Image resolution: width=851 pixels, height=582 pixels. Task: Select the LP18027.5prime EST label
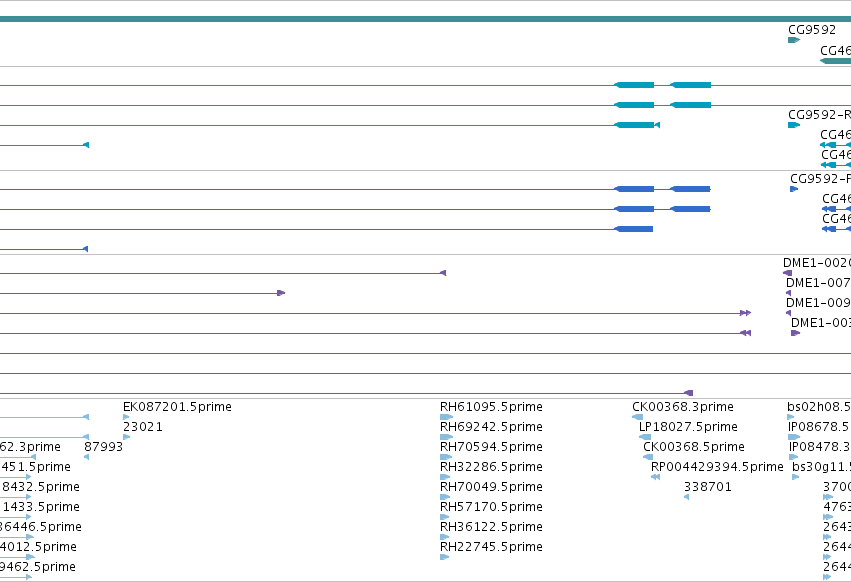click(x=688, y=427)
